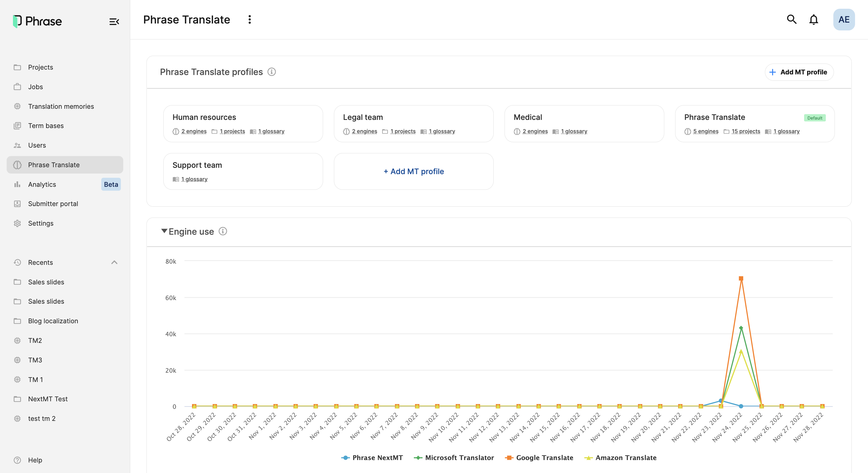Click the info icon on Phrase Translate profiles
The image size is (868, 473).
(272, 72)
